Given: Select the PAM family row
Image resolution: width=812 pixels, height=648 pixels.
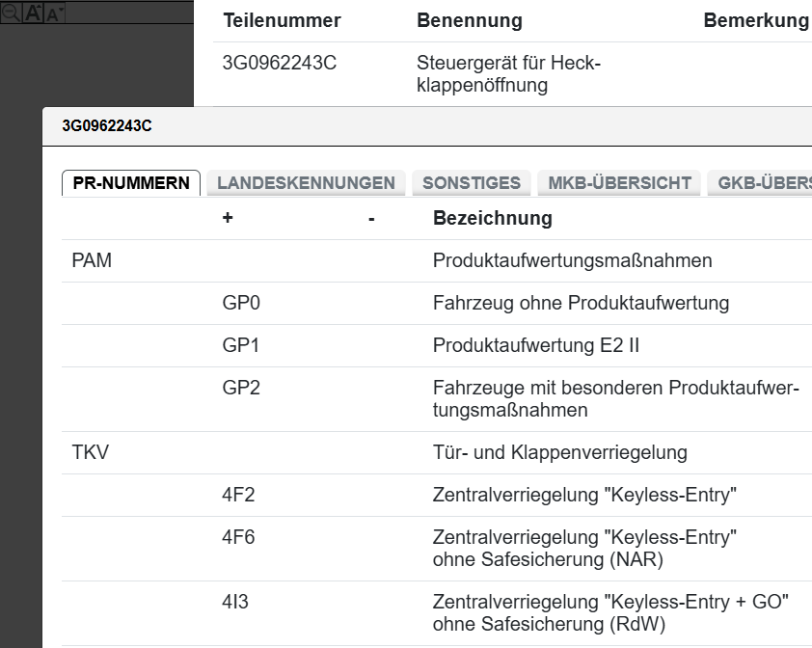Looking at the screenshot, I should coord(93,260).
